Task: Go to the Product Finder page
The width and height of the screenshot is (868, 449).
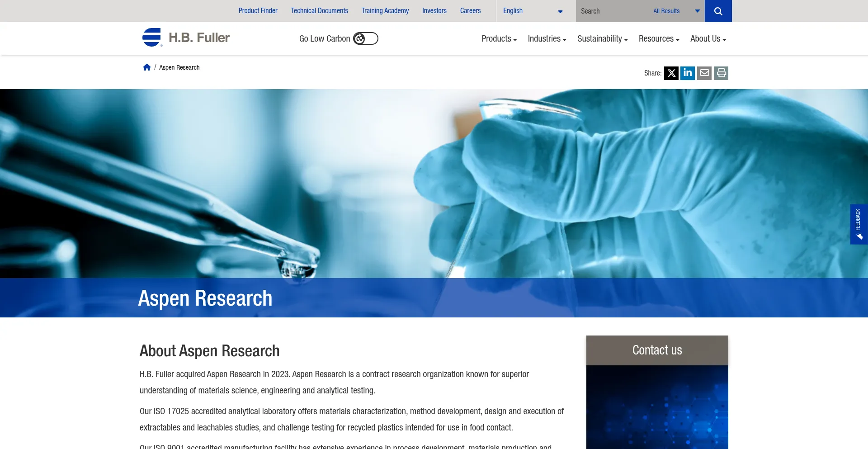Action: click(258, 11)
